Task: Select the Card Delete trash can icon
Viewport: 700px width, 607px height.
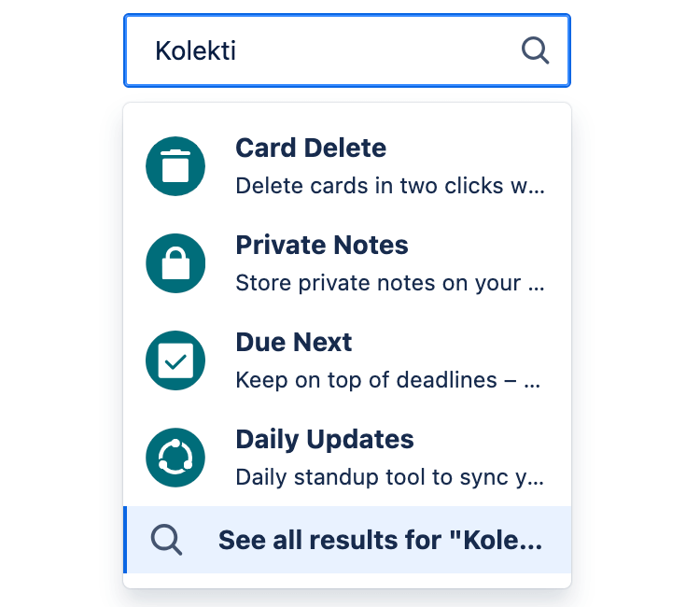Action: (x=175, y=166)
